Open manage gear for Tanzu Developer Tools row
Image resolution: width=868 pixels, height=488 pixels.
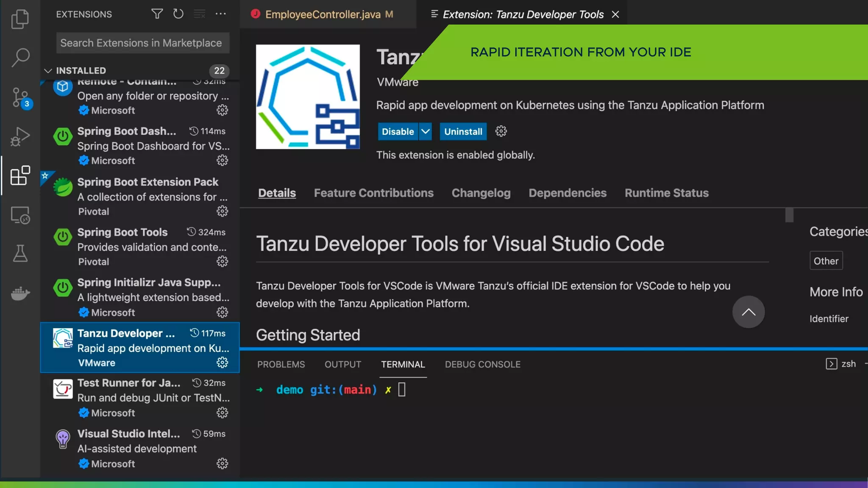222,362
